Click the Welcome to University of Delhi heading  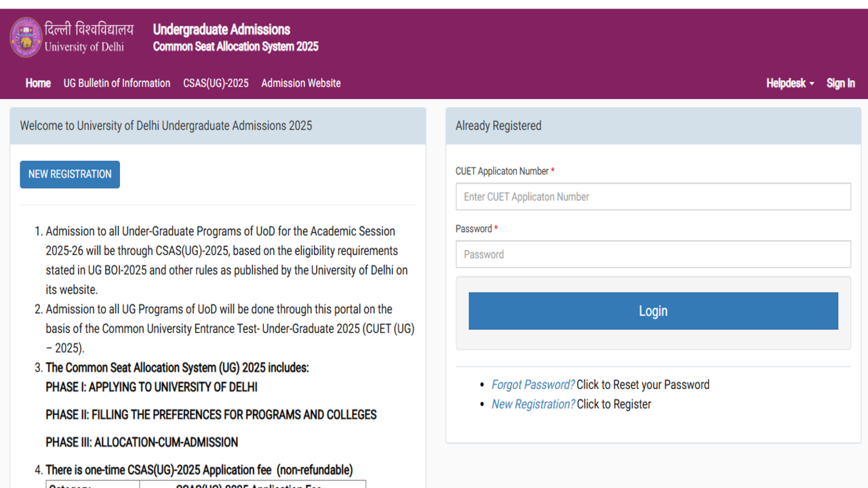tap(166, 125)
